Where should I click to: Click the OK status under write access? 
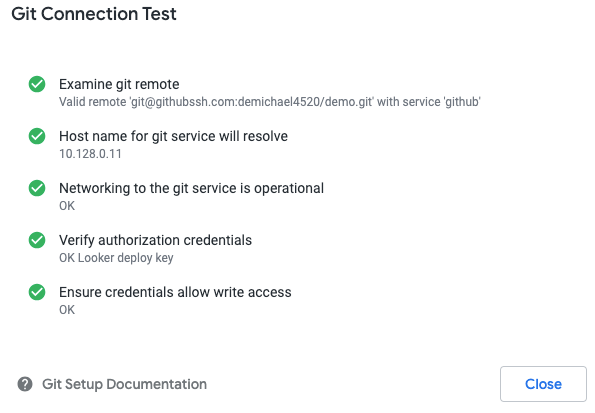pos(67,310)
